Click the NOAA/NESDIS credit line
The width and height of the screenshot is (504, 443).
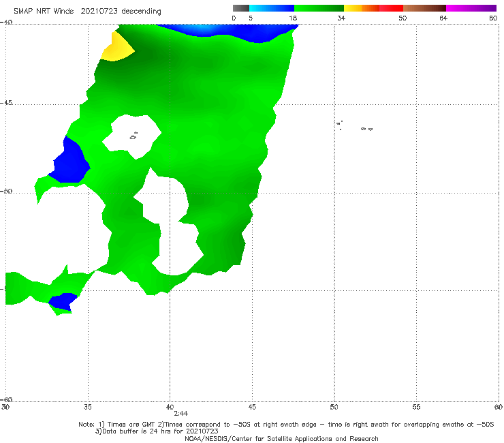pos(281,438)
